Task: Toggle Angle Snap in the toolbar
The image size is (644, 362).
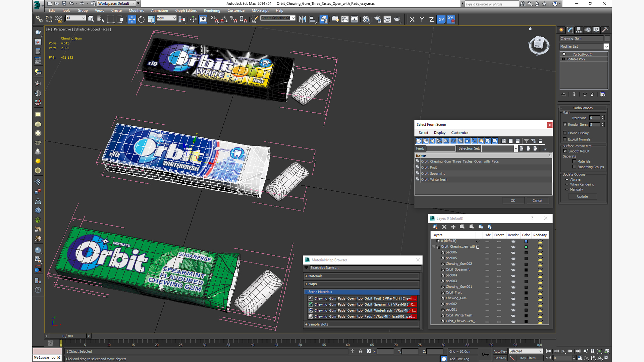Action: (x=224, y=19)
